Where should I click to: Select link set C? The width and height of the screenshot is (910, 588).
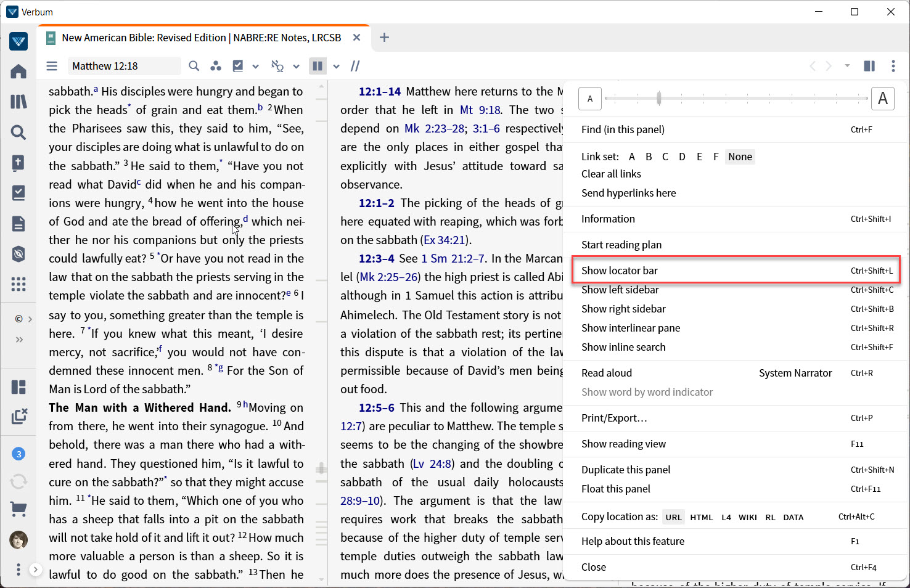coord(665,157)
